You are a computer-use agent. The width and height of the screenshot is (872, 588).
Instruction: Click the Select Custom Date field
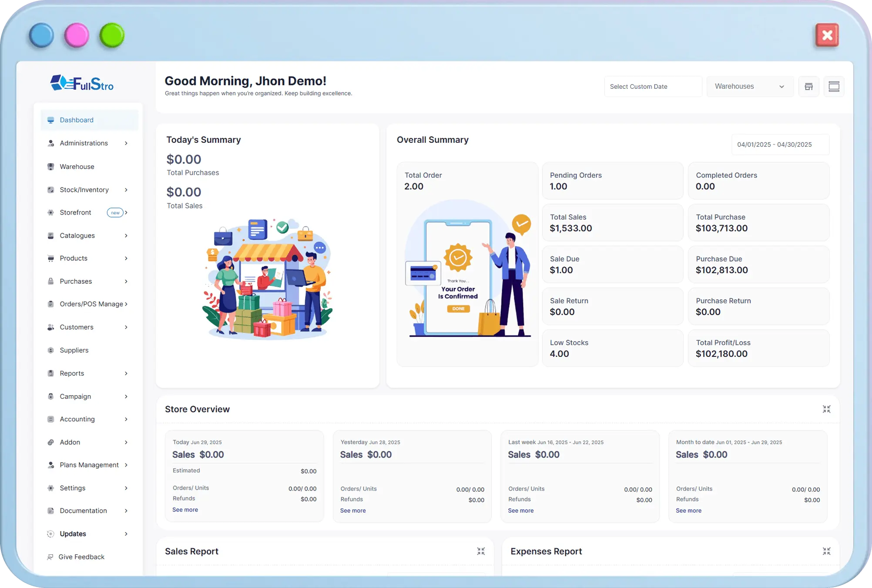(x=652, y=87)
